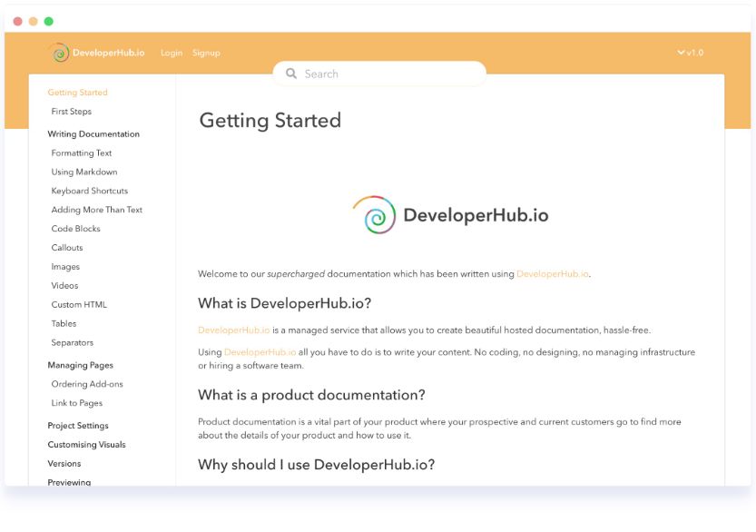
Task: Click the search magnifier icon
Action: tap(291, 73)
